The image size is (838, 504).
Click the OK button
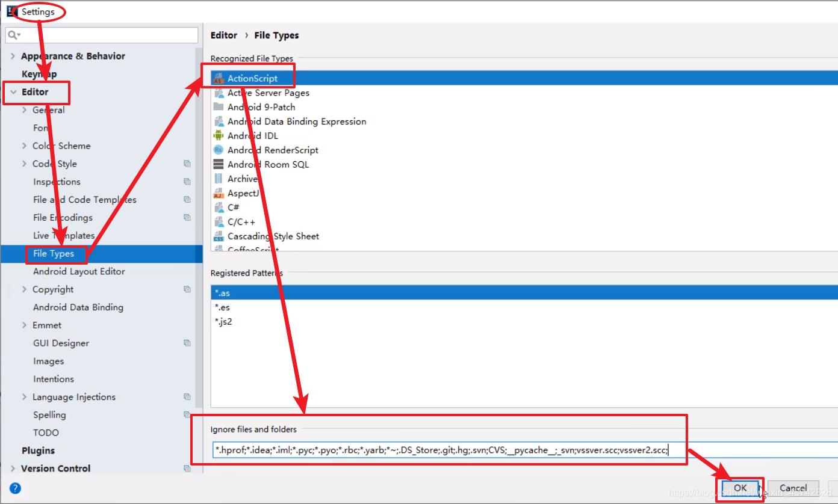click(740, 488)
